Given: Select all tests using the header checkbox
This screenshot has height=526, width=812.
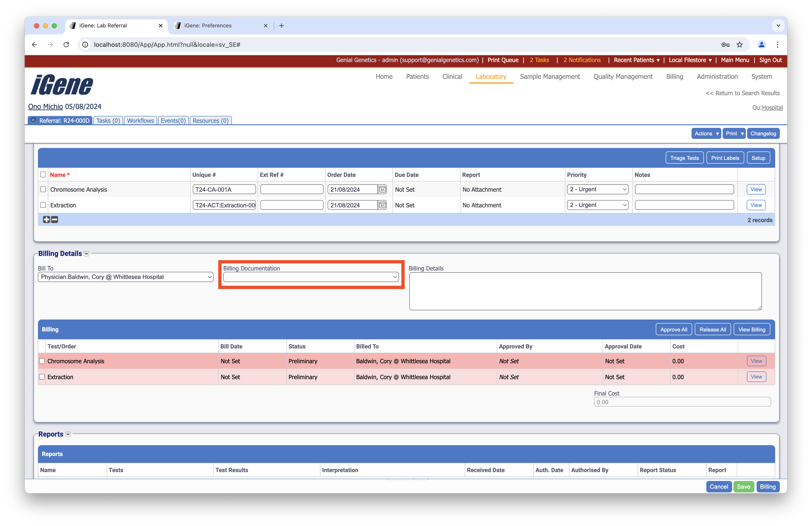Looking at the screenshot, I should pos(43,174).
